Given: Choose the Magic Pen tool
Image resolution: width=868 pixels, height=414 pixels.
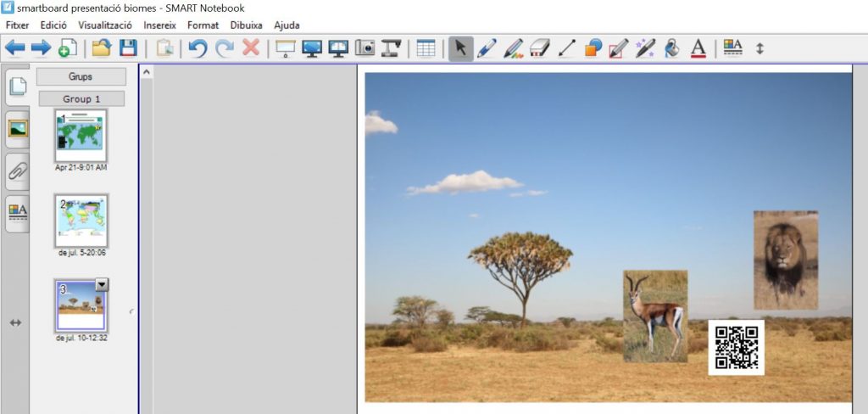Looking at the screenshot, I should pyautogui.click(x=645, y=48).
